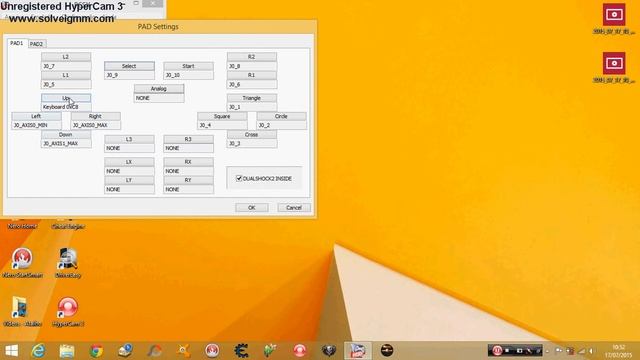
Task: Click the L3 mapping button
Action: pyautogui.click(x=129, y=139)
